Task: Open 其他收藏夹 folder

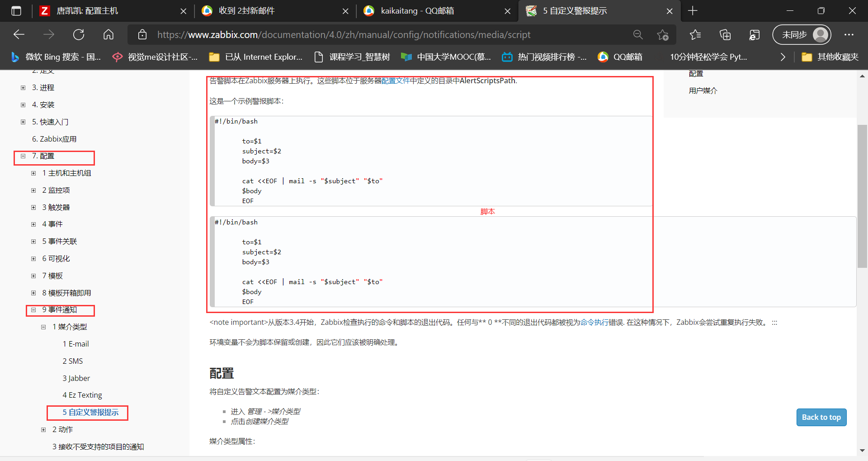Action: (x=830, y=57)
